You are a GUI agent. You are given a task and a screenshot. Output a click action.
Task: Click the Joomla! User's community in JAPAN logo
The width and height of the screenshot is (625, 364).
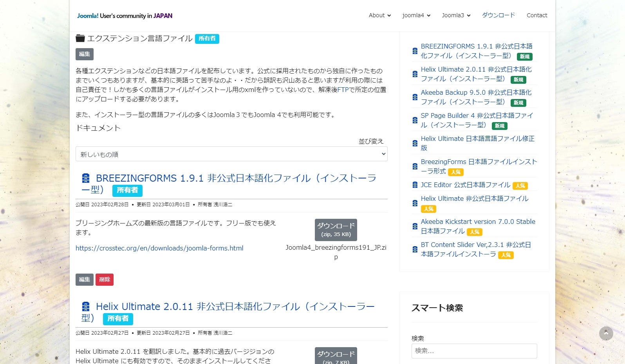coord(125,16)
